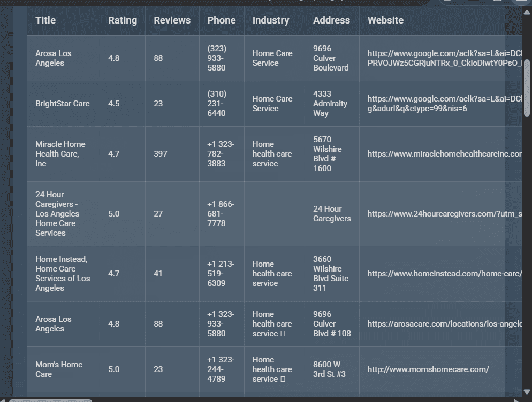Viewport: 532px width, 402px height.
Task: Click the phone number +1 323-782-3883
Action: click(221, 154)
